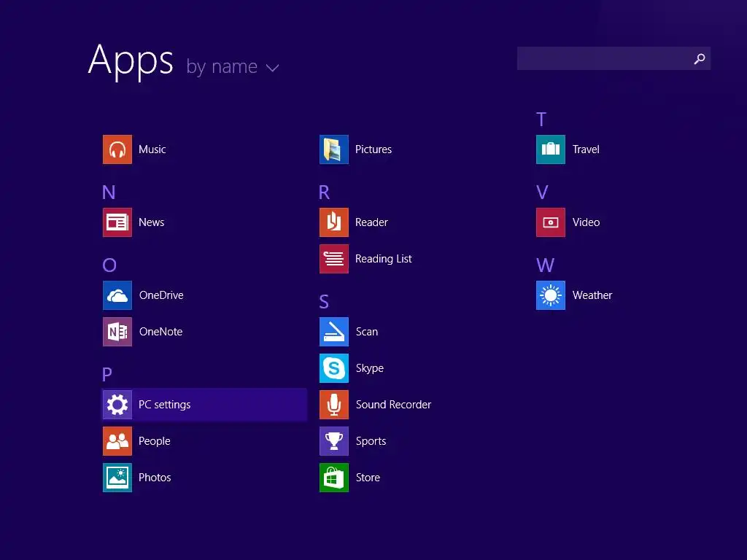Viewport: 747px width, 560px height.
Task: Open the OneNote app icon
Action: tap(117, 332)
